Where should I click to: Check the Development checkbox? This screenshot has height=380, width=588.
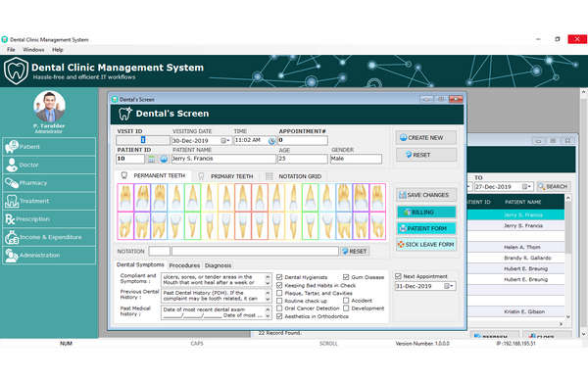click(346, 309)
